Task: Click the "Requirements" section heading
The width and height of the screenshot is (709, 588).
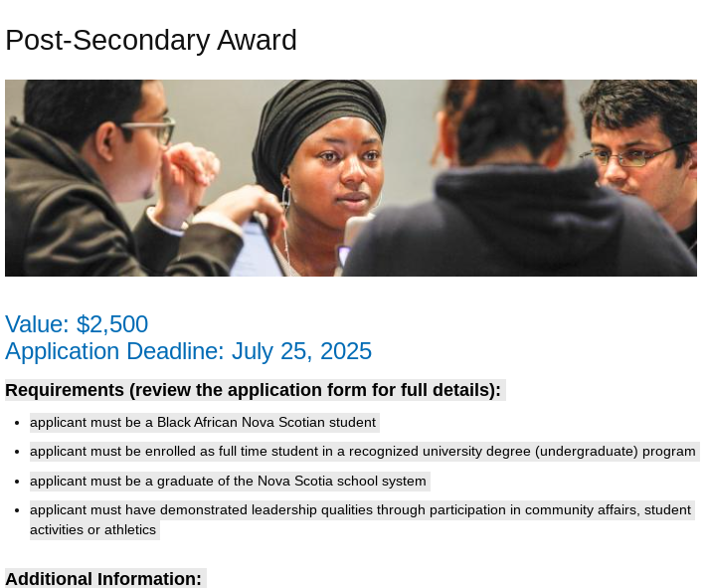Action: tap(64, 390)
